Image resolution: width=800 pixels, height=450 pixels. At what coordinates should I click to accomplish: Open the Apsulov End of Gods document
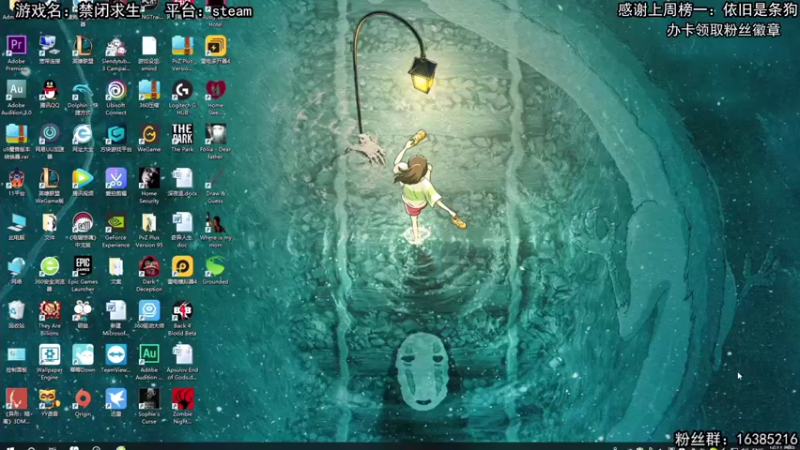click(x=182, y=355)
